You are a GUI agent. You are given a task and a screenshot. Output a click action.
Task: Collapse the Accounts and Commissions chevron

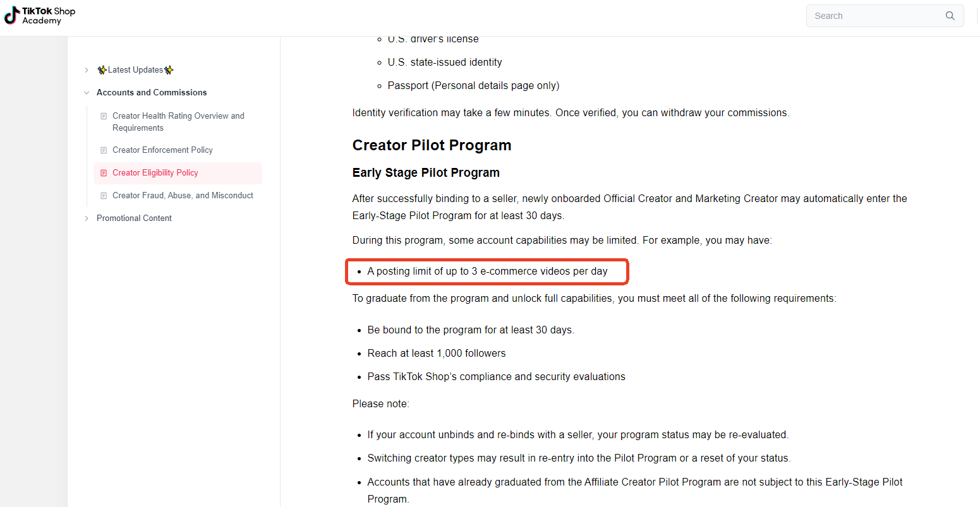click(87, 93)
